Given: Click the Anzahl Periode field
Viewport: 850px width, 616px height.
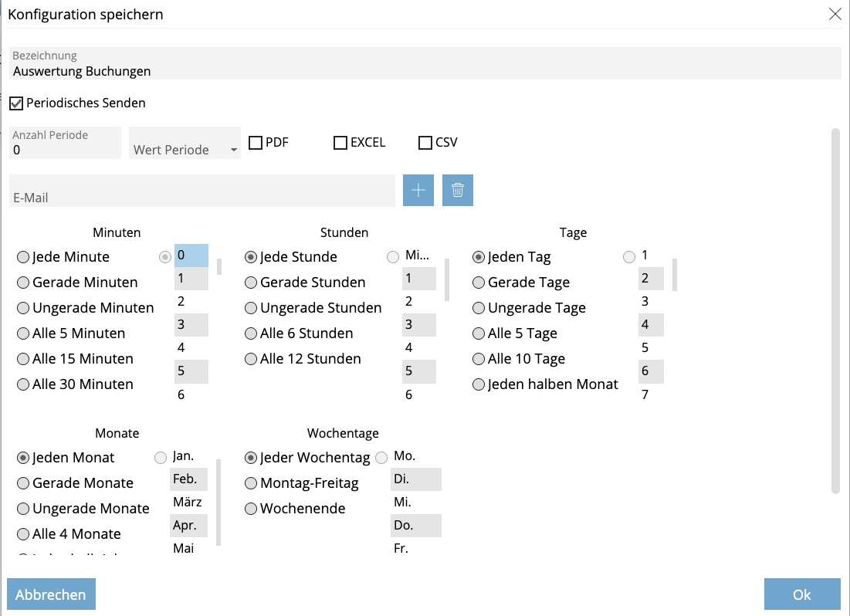Looking at the screenshot, I should [x=66, y=149].
